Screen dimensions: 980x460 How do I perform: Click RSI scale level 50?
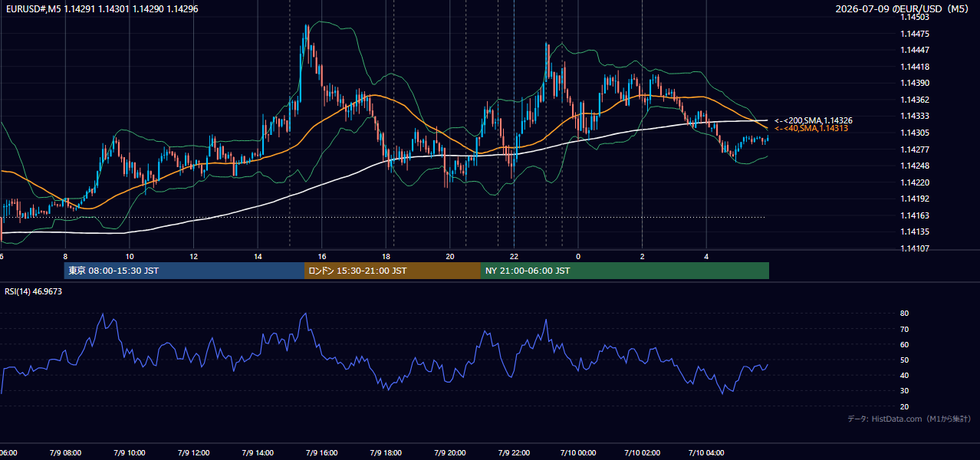point(905,360)
